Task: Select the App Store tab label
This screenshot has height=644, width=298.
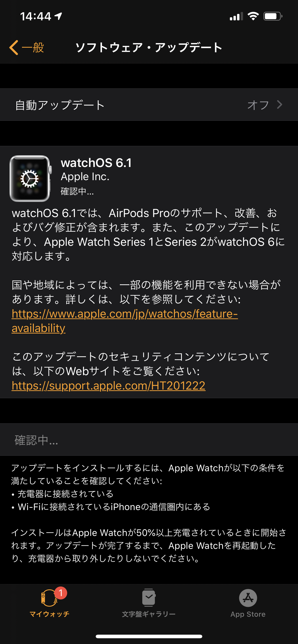Action: (x=248, y=614)
